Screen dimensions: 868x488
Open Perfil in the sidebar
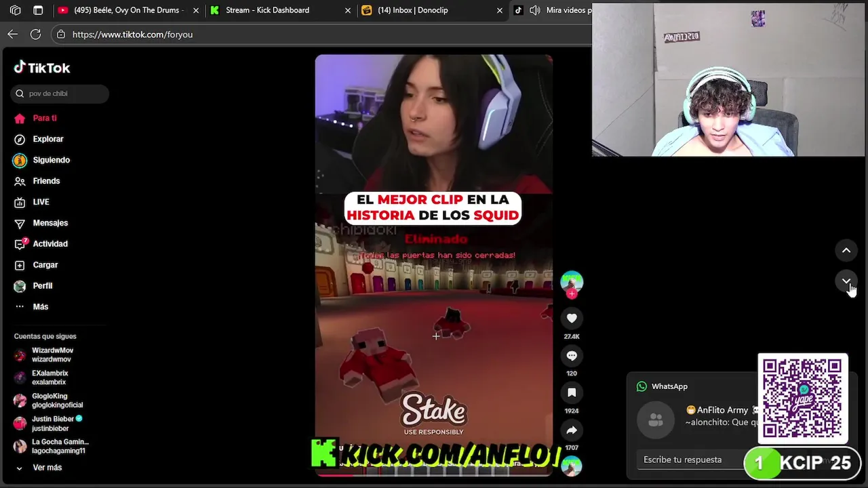(43, 286)
